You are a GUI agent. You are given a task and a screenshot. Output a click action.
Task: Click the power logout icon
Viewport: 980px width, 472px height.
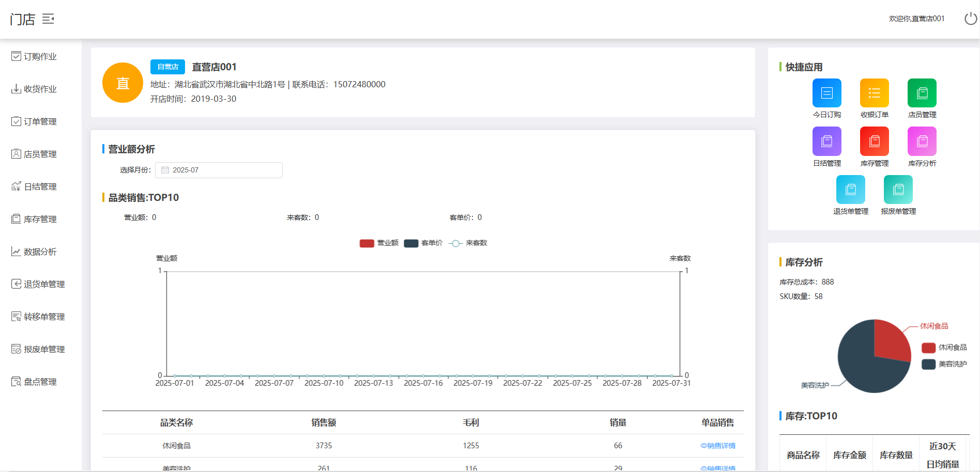tap(970, 19)
